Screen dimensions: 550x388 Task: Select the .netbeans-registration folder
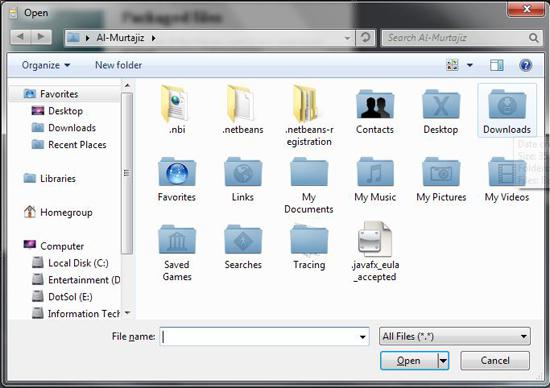[309, 116]
